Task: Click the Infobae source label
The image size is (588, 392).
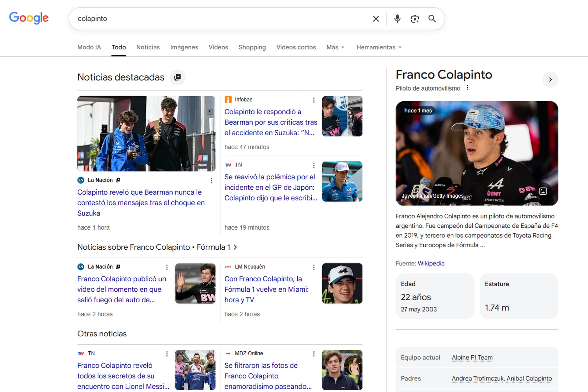Action: [243, 100]
